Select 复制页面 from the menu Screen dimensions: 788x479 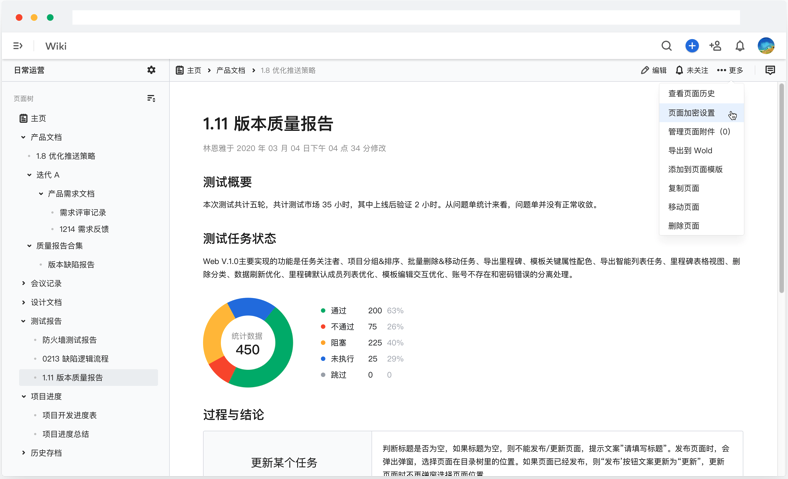pyautogui.click(x=702, y=188)
